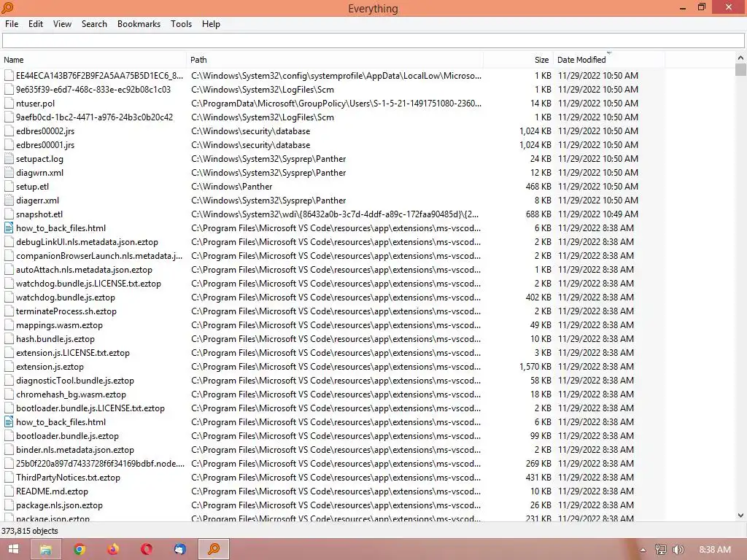Select file icon of ntuser.pol

pyautogui.click(x=9, y=104)
